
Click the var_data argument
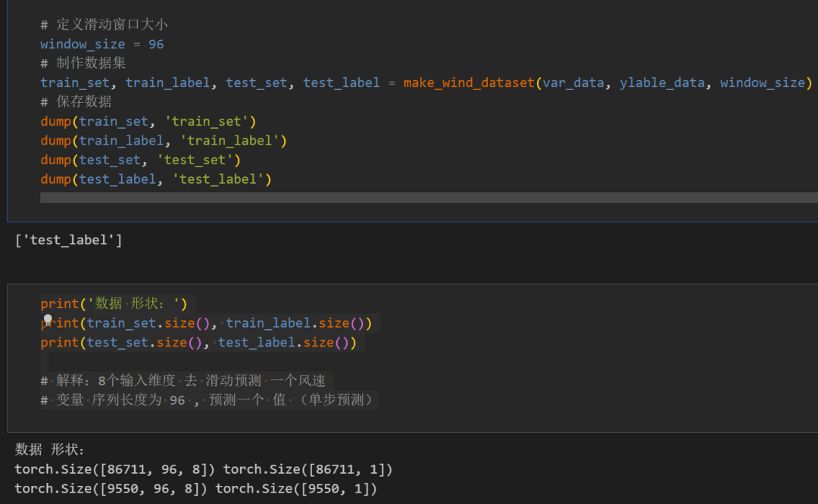[x=574, y=83]
